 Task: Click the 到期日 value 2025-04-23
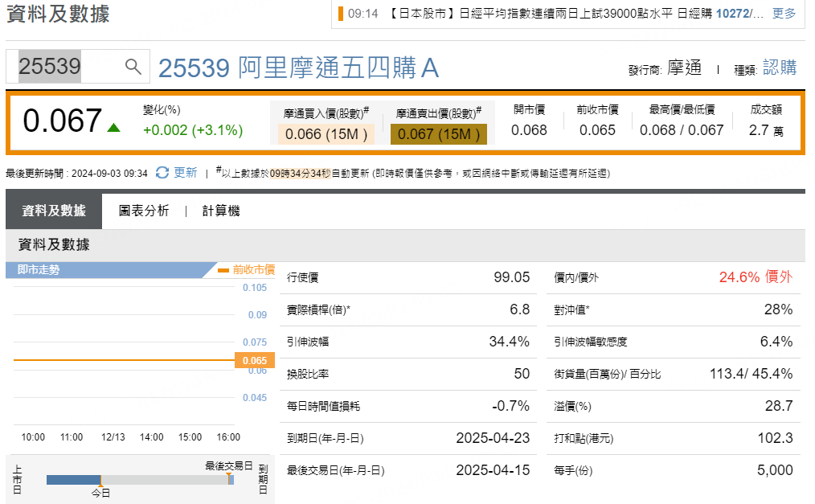(x=493, y=438)
